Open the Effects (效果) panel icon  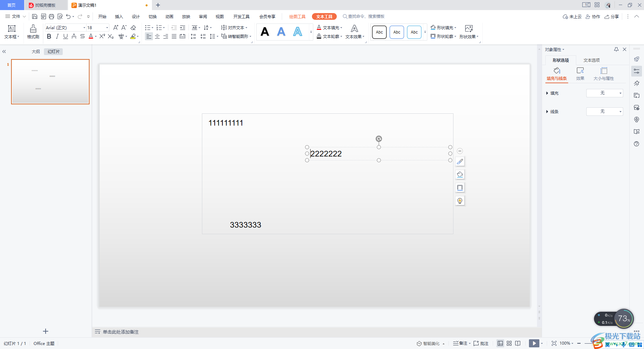pyautogui.click(x=580, y=74)
